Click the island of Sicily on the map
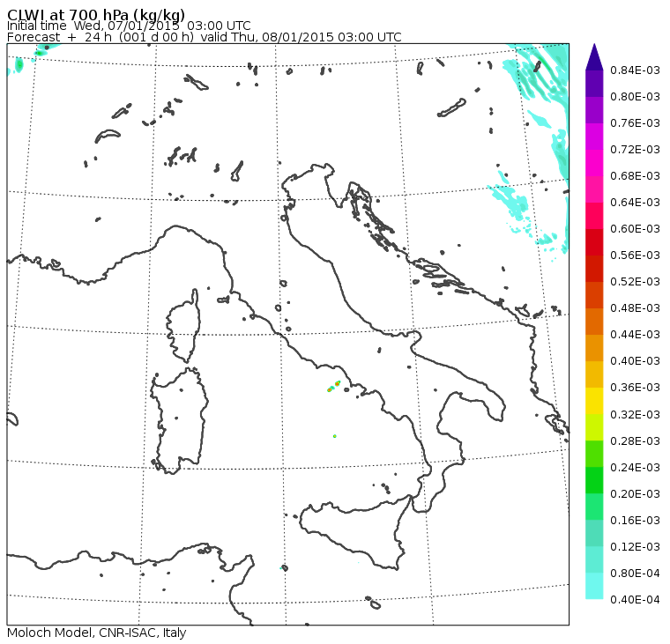Screen dimensions: 670x644 point(357,532)
